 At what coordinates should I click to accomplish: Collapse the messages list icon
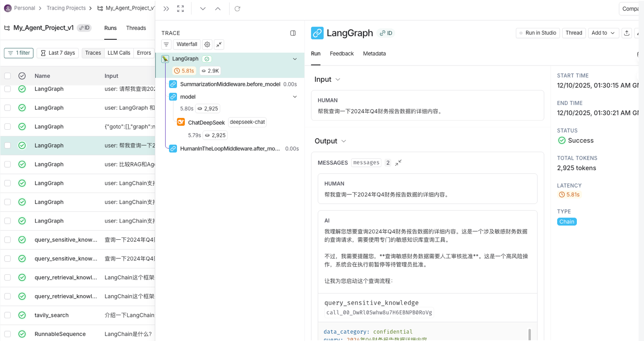coord(398,163)
